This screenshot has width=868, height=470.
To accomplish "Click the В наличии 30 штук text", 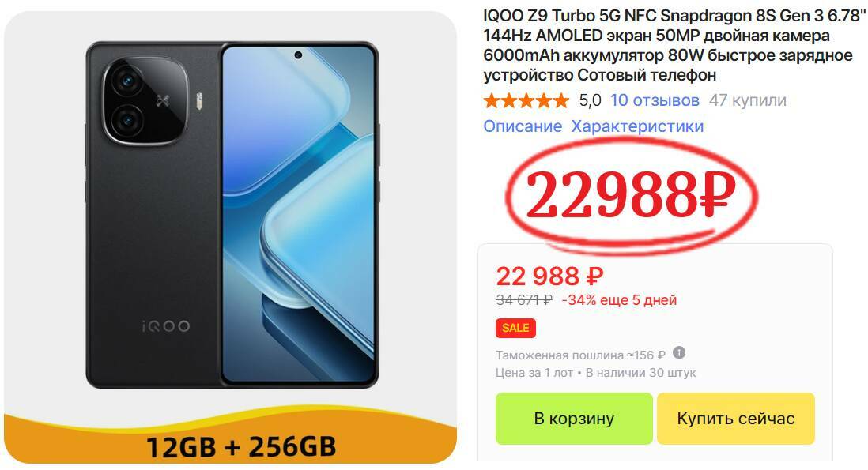I will [x=640, y=373].
